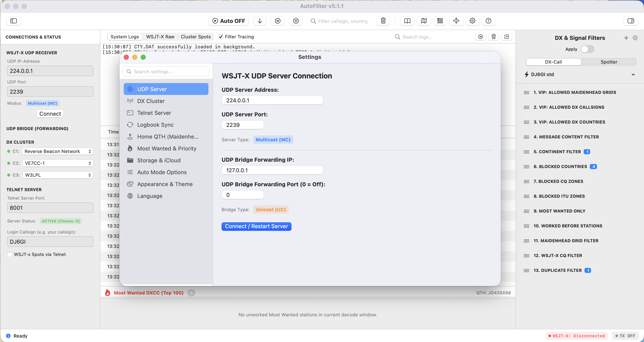Expand 5. CONTINENT FILTER row
The image size is (644, 342).
click(580, 152)
